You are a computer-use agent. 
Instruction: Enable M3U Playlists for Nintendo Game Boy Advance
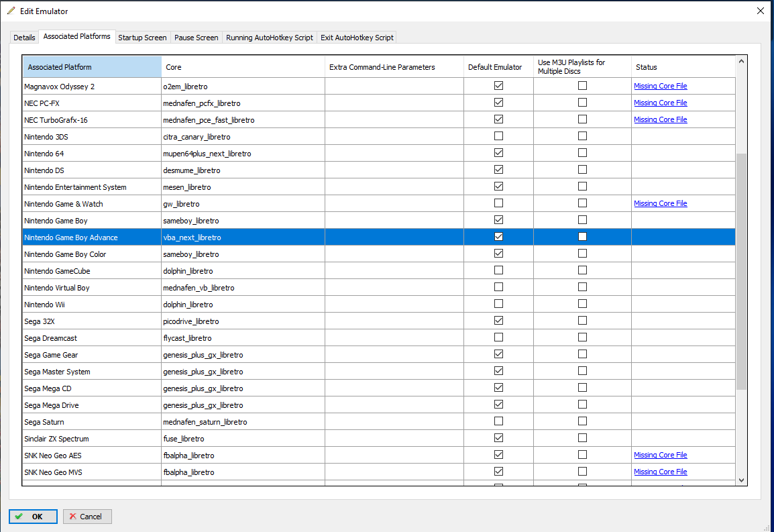(x=582, y=237)
